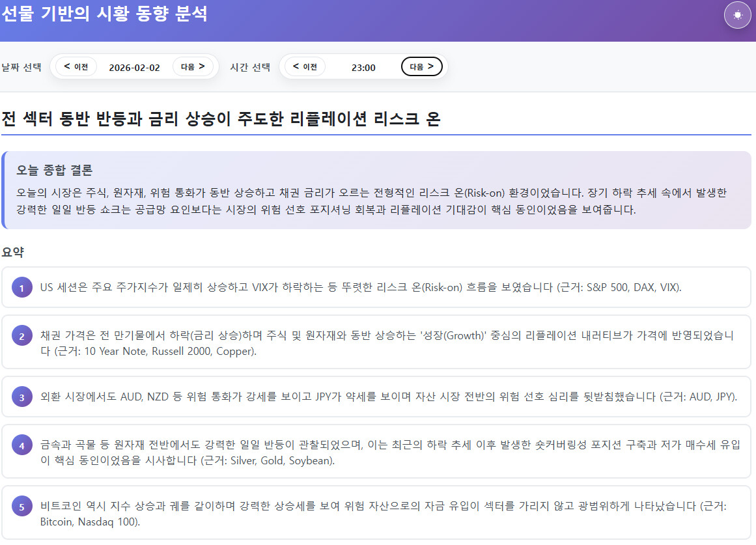Click the '요약' section heading
The width and height of the screenshot is (756, 545).
[13, 252]
